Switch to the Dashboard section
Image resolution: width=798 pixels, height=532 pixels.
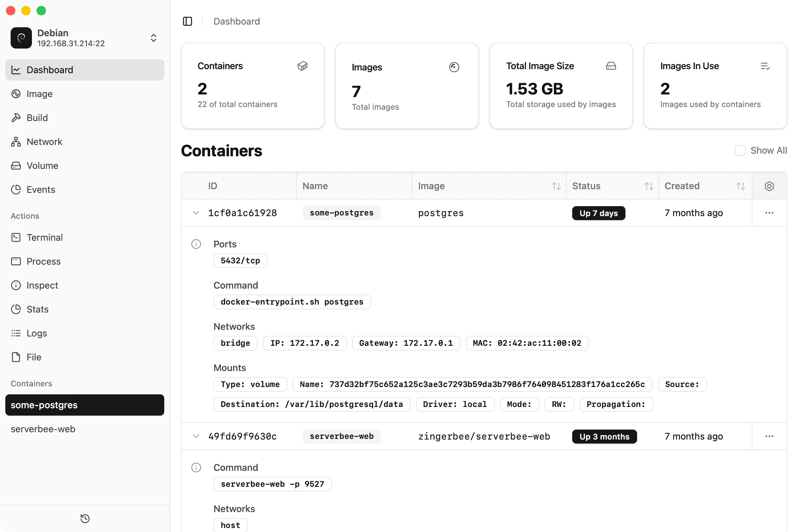(50, 69)
